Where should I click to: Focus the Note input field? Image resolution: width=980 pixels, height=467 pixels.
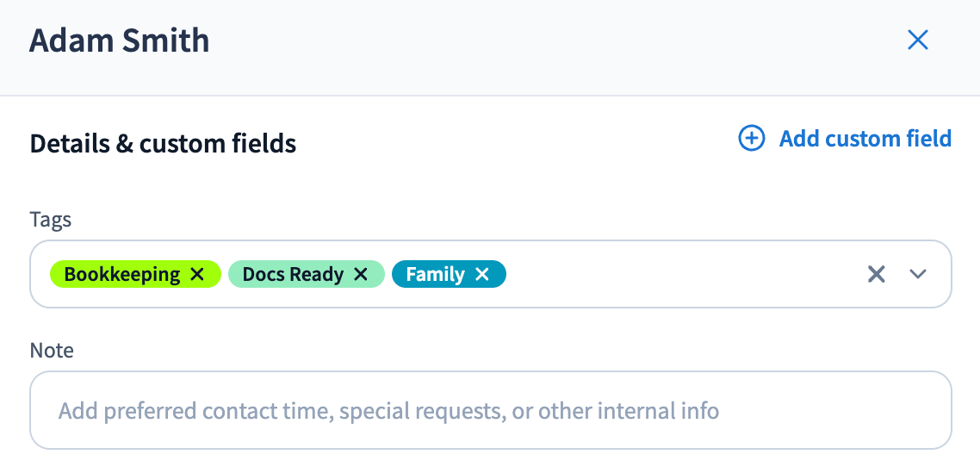pyautogui.click(x=491, y=411)
